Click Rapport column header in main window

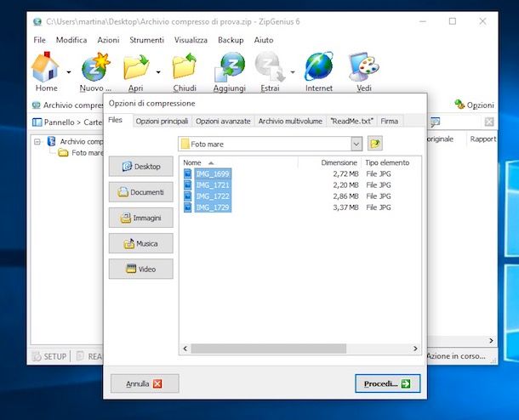click(x=482, y=139)
